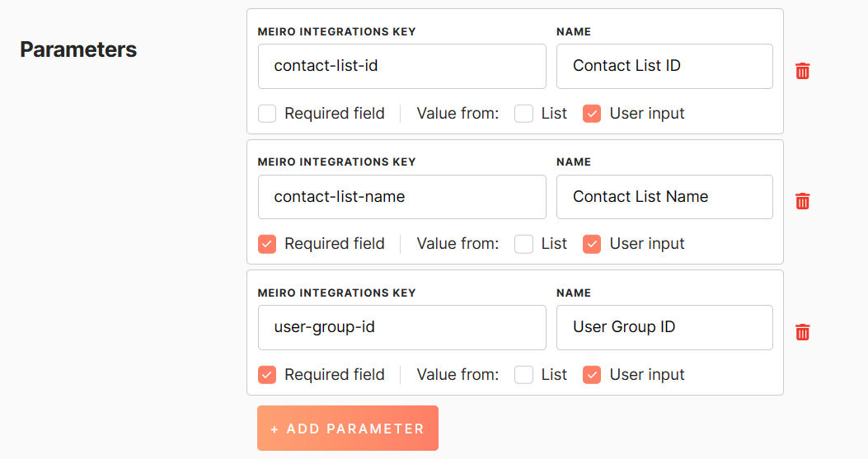Disable User input for User Group ID
868x459 pixels.
click(x=592, y=375)
